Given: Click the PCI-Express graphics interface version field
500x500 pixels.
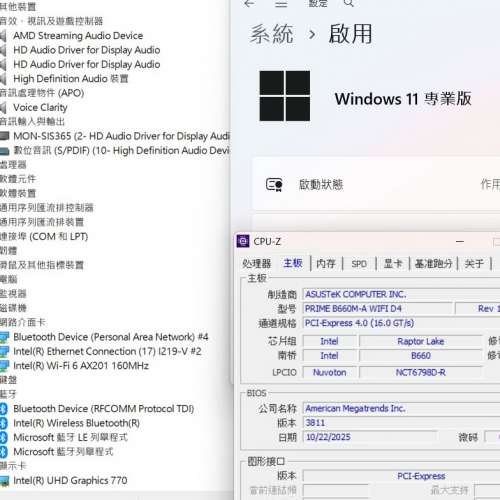Looking at the screenshot, I should tap(401, 476).
